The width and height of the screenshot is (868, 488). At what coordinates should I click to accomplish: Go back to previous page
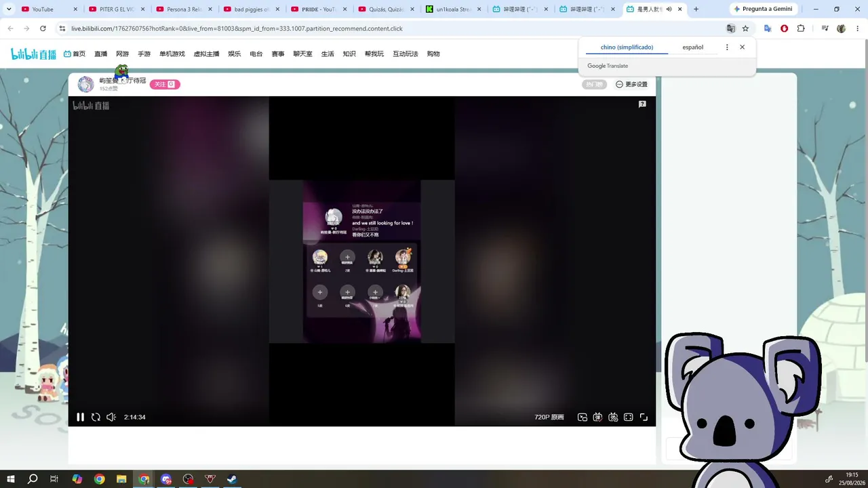click(x=10, y=28)
